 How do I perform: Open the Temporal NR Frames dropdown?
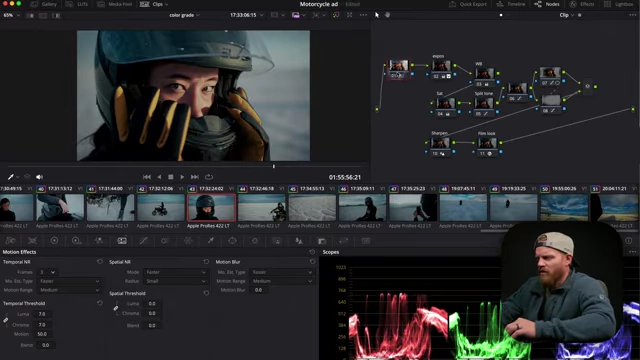click(x=47, y=272)
